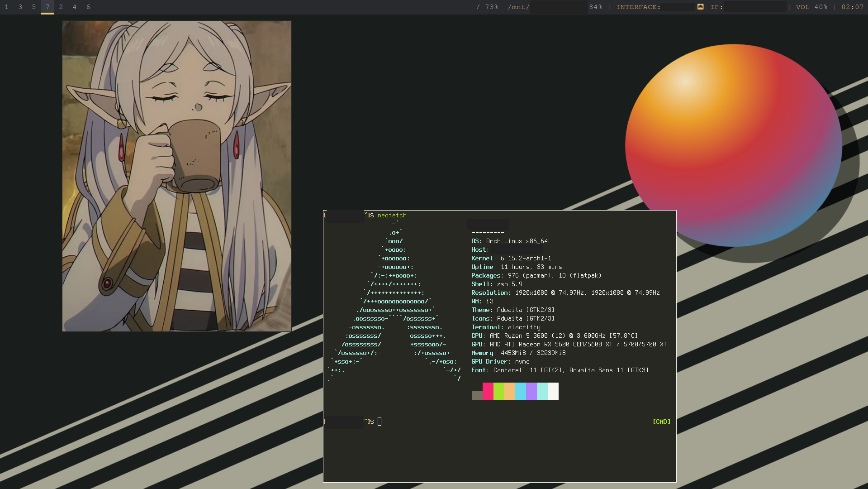Click the GPU Driver: nvme line

pyautogui.click(x=500, y=362)
